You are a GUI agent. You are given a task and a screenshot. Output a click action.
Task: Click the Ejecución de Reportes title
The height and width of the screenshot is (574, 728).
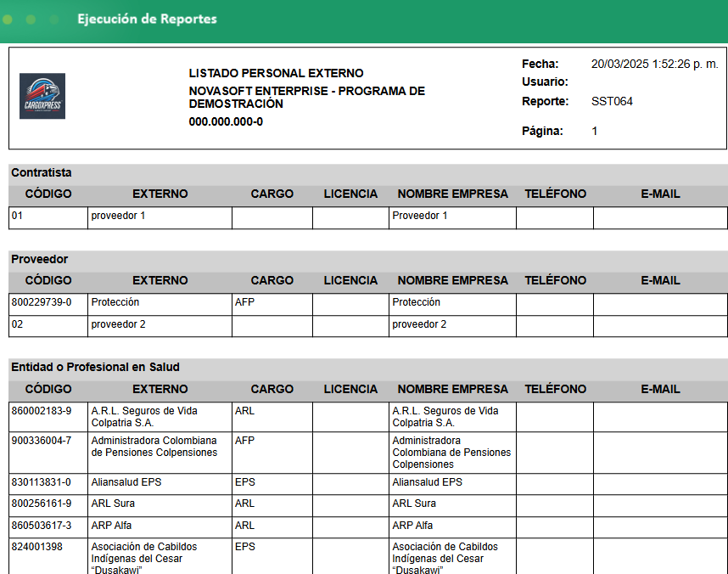point(147,19)
